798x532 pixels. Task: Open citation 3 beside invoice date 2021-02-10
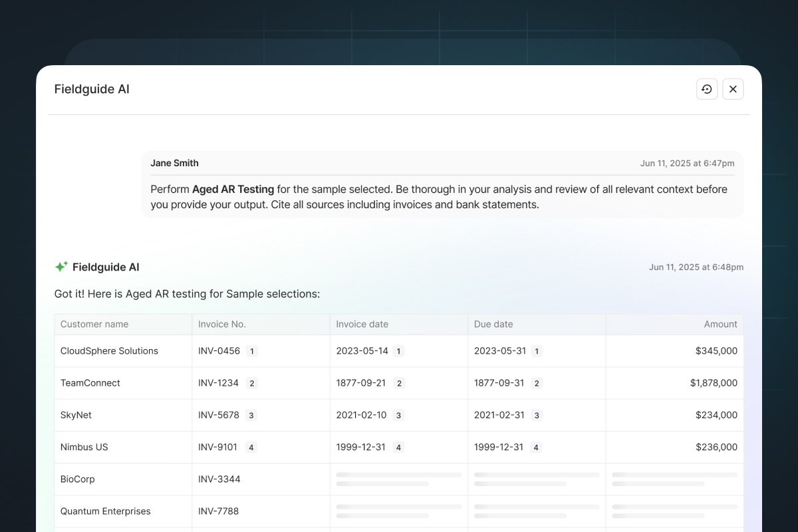[398, 415]
